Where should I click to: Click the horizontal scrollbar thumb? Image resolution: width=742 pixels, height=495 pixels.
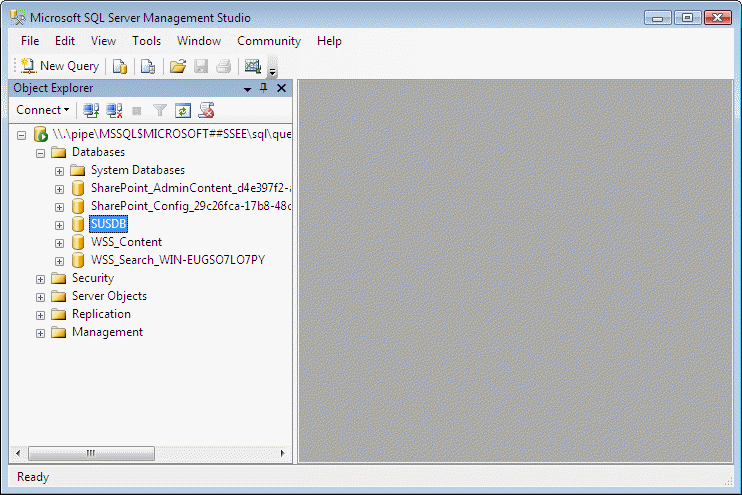pos(91,453)
